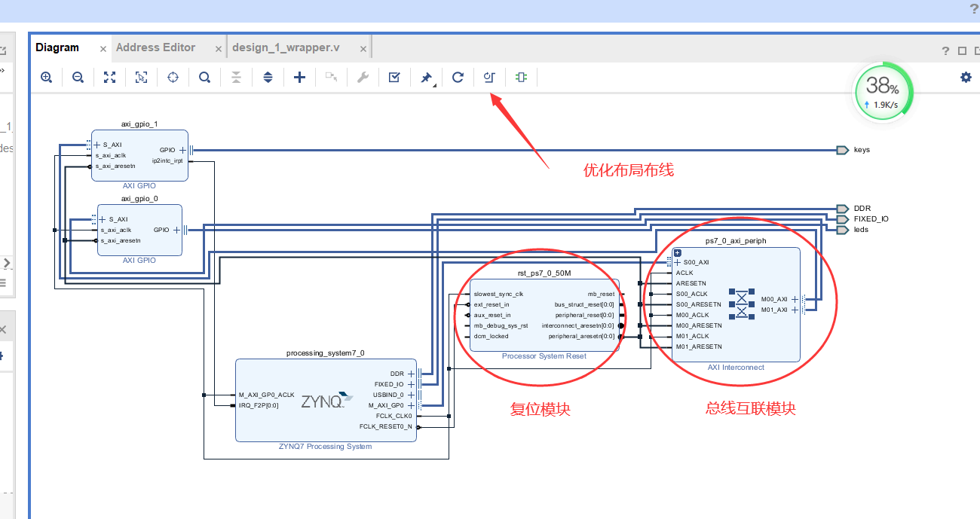Expand M01_AXI interface on ps7_0_axi_periph

pyautogui.click(x=795, y=310)
